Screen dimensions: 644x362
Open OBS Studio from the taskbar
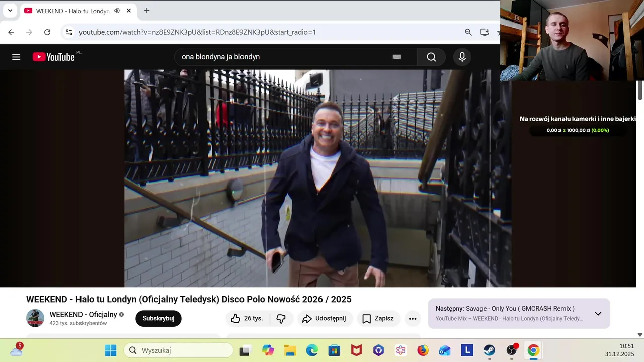[x=511, y=350]
